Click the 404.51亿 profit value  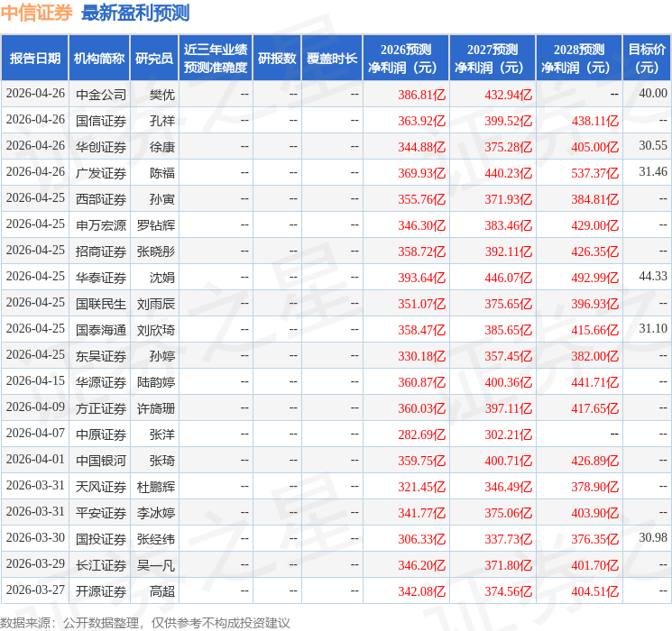click(594, 591)
